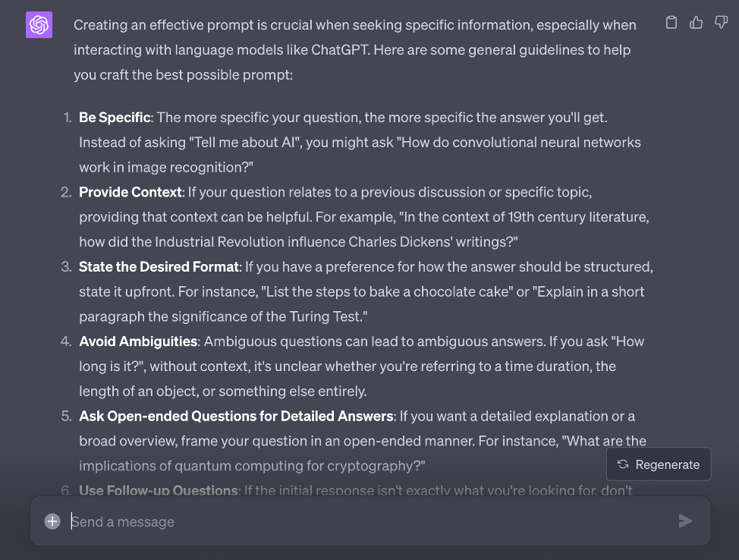Select the "Provide Context" heading text
The image size is (739, 560).
coord(130,192)
